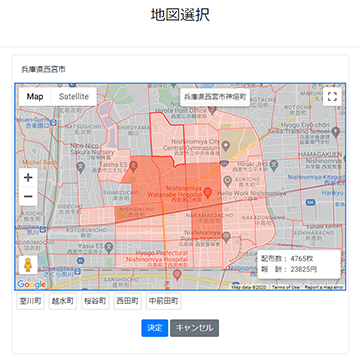360x360 pixels.
Task: Remove the 室川町 area tag
Action: coord(30,301)
